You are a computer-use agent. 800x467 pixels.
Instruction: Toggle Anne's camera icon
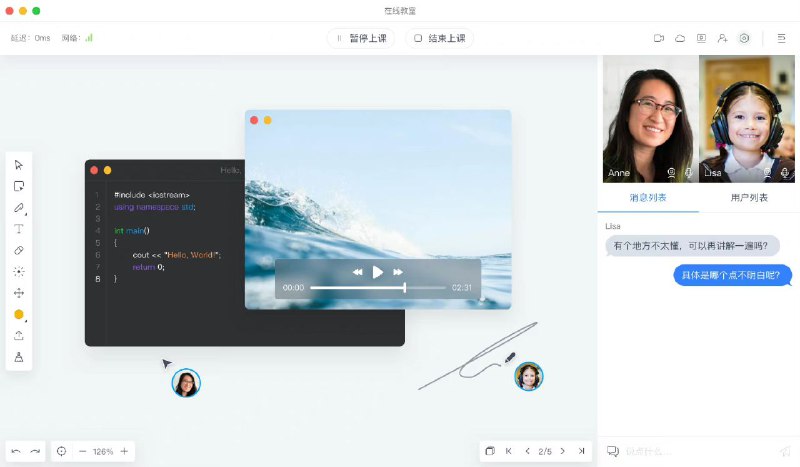click(x=671, y=173)
